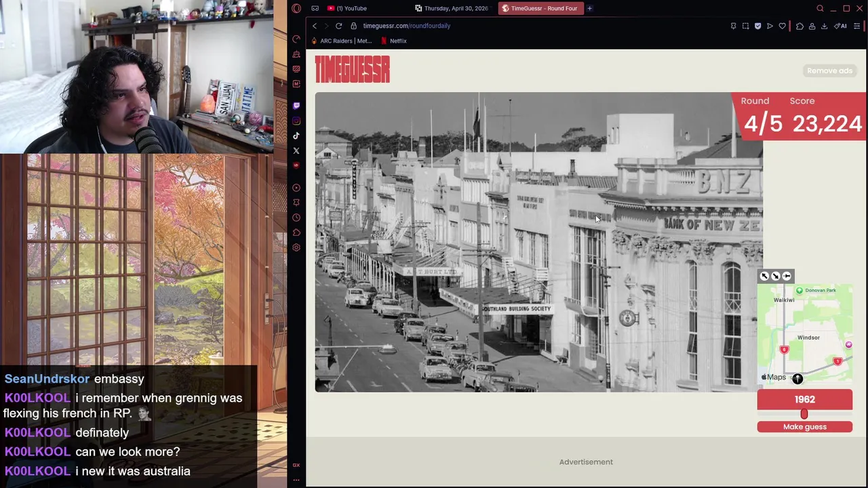Open the browser tab search magnifier
The width and height of the screenshot is (868, 488).
(x=820, y=8)
